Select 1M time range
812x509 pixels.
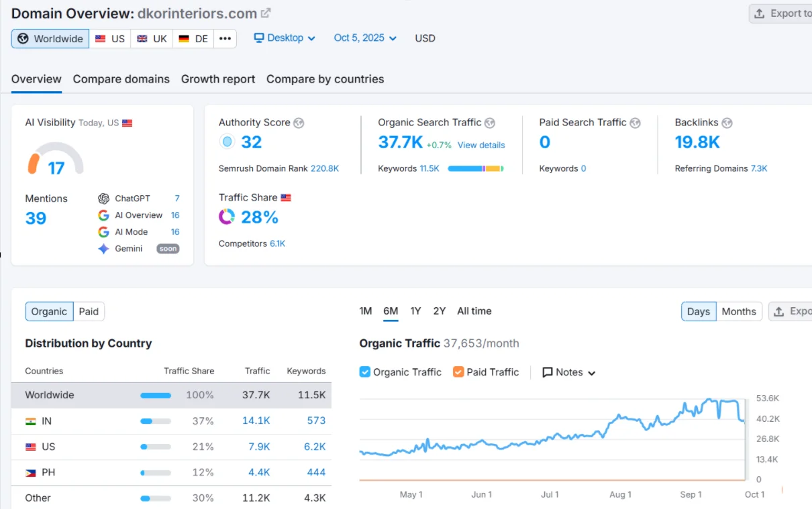(x=366, y=311)
